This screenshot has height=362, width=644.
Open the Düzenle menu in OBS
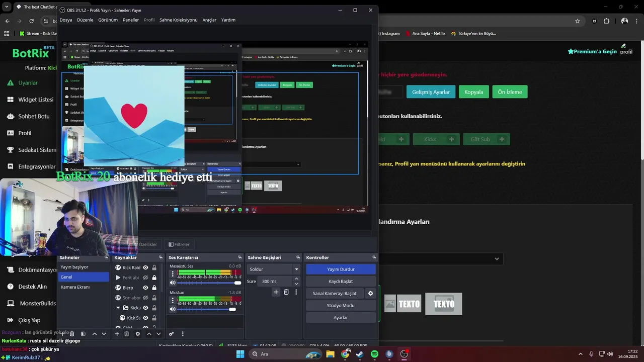point(85,20)
